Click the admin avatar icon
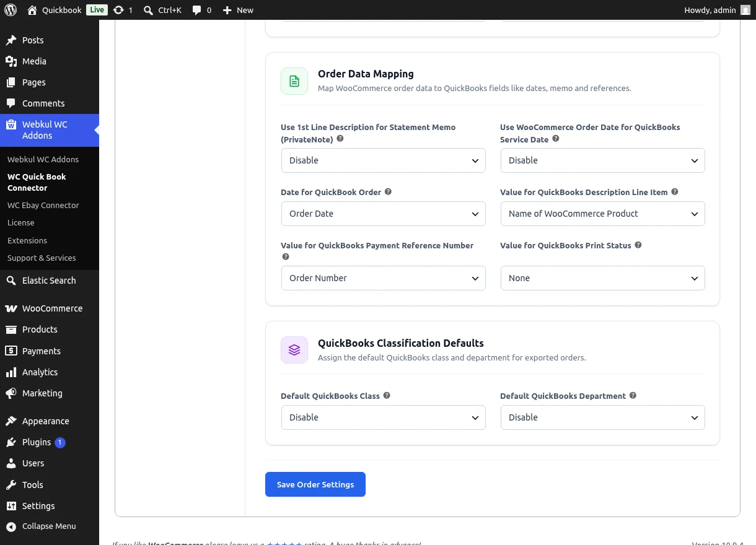Viewport: 756px width, 545px height. click(x=745, y=10)
